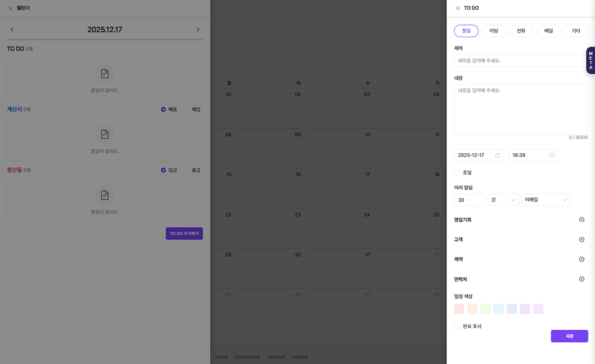The height and width of the screenshot is (364, 595).
Task: Add 고객 with the plus icon
Action: (582, 240)
